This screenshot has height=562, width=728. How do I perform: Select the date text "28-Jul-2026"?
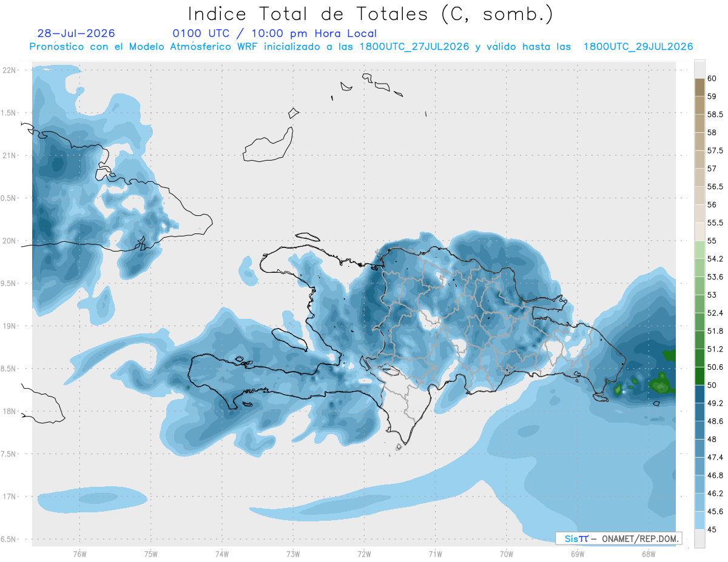coord(76,34)
